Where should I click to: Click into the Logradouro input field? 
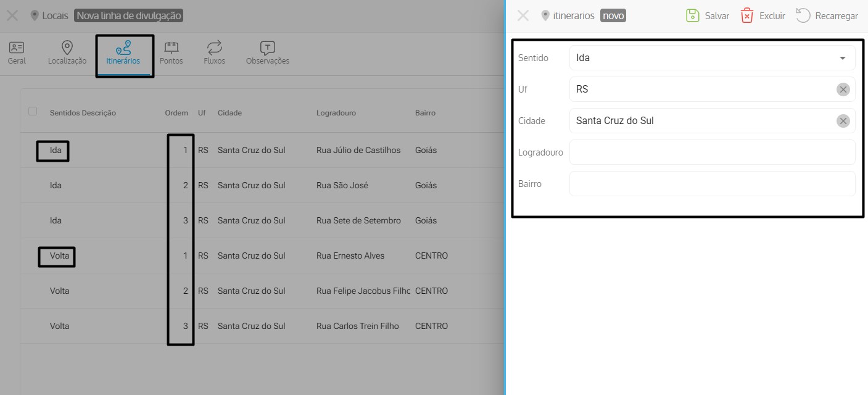[x=712, y=152]
